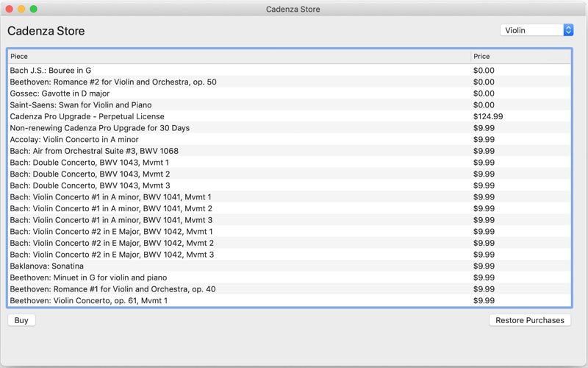Select Bach Double Concerto BWV 1043 Mvmt 3
The height and width of the screenshot is (368, 588).
289,185
